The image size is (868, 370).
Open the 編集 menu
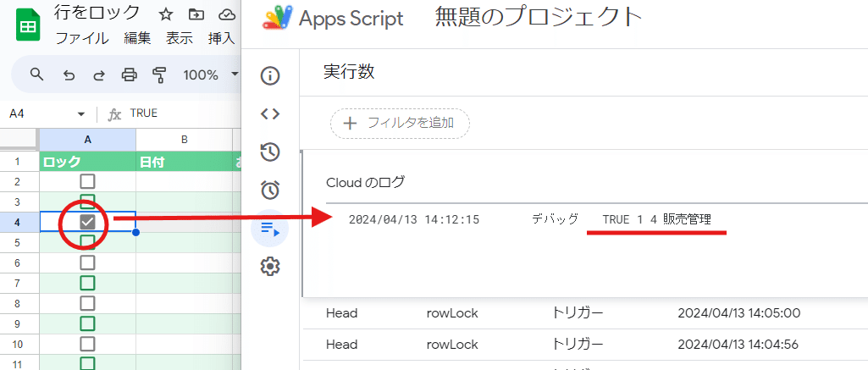click(137, 38)
